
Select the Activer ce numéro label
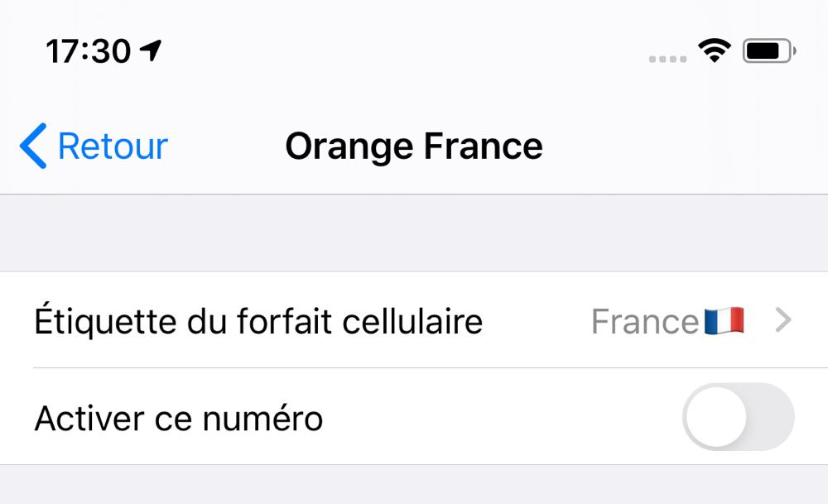(x=179, y=419)
